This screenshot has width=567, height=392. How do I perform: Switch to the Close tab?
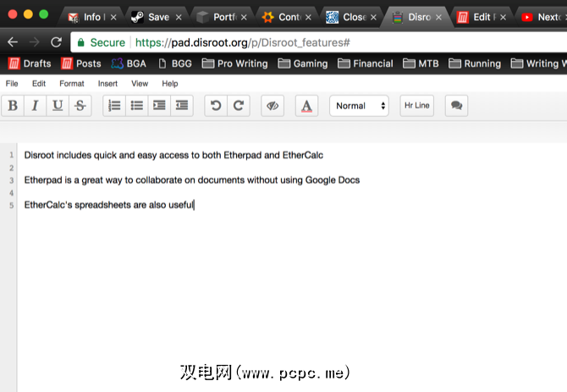[x=349, y=17]
